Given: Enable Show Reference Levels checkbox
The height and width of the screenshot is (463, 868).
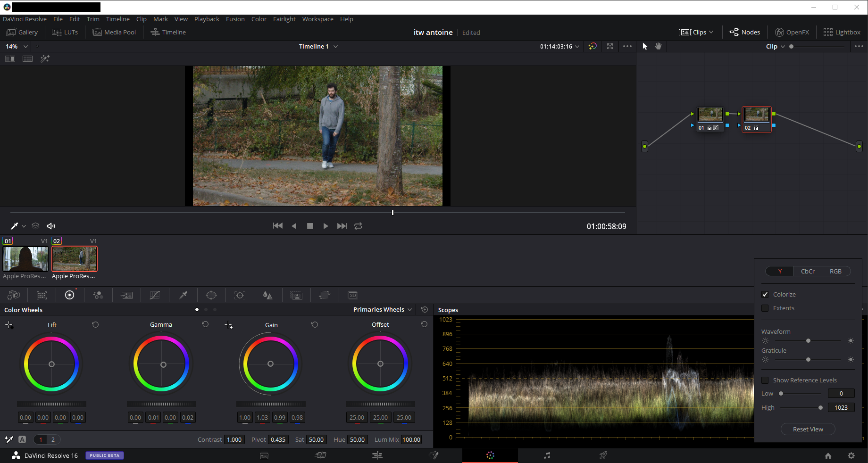Looking at the screenshot, I should (765, 380).
